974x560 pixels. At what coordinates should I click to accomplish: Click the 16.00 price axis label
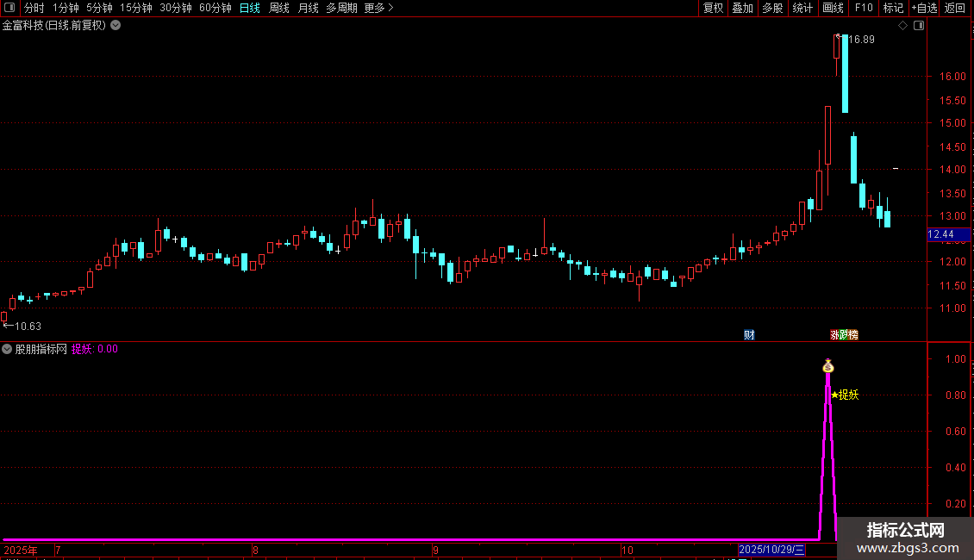click(952, 77)
